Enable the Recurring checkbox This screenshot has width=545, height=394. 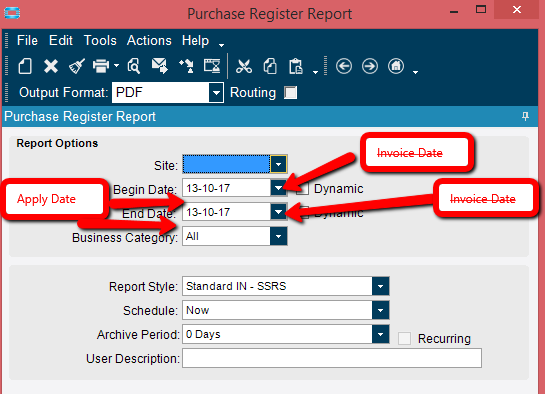coord(404,338)
